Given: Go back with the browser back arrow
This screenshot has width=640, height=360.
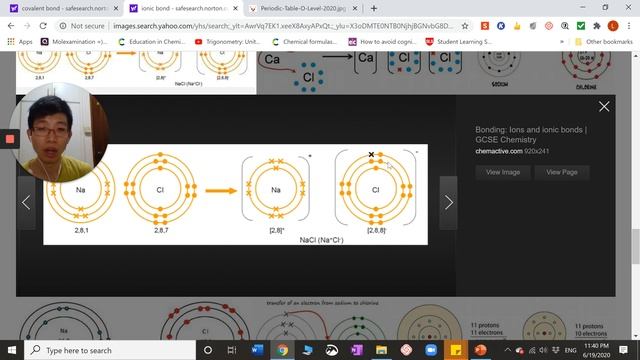Looking at the screenshot, I should 11,26.
